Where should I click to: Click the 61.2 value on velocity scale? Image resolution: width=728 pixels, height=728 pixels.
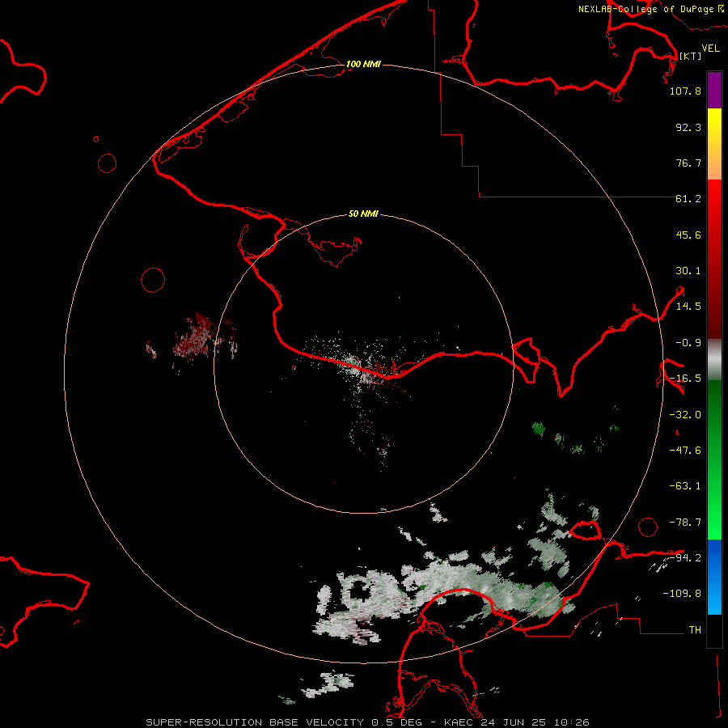pyautogui.click(x=688, y=199)
